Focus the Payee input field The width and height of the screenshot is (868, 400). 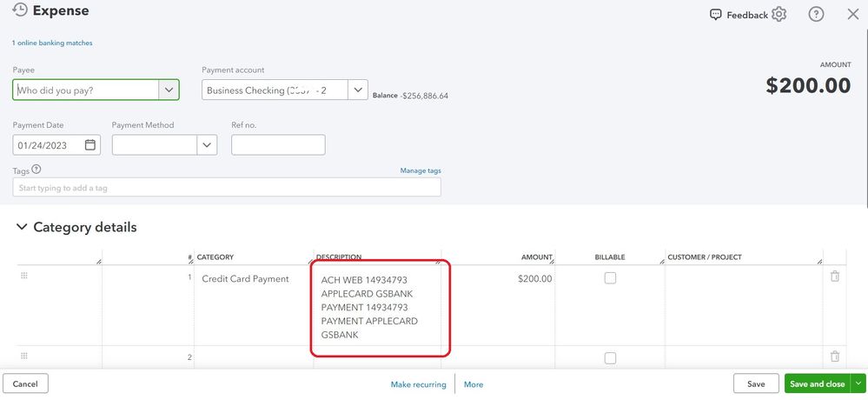tap(86, 90)
